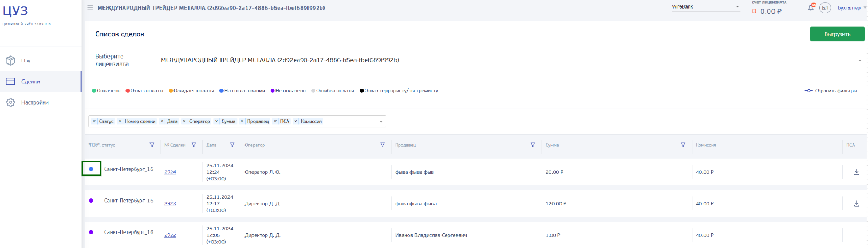
Task: Click the ЦУЗ logo
Action: click(x=15, y=11)
